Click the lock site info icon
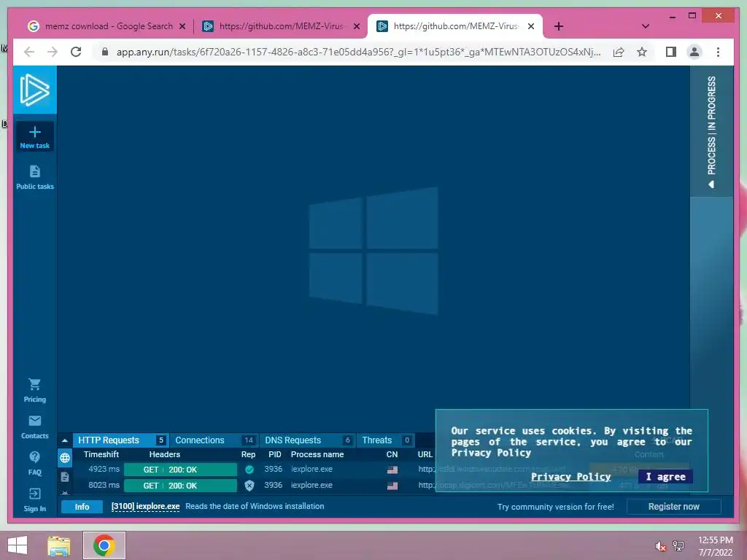 click(x=105, y=52)
